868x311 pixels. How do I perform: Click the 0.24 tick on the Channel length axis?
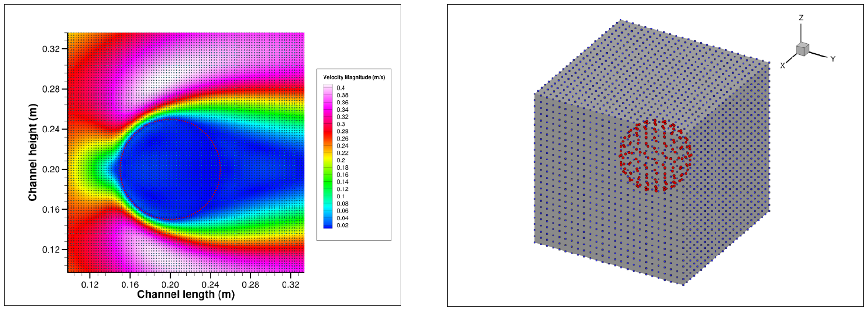coord(210,284)
